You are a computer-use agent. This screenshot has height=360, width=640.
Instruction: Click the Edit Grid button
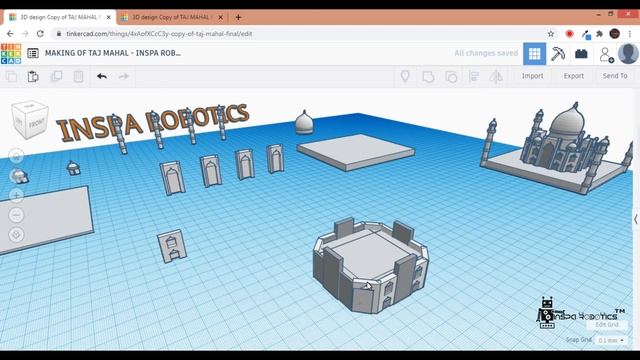click(x=607, y=324)
